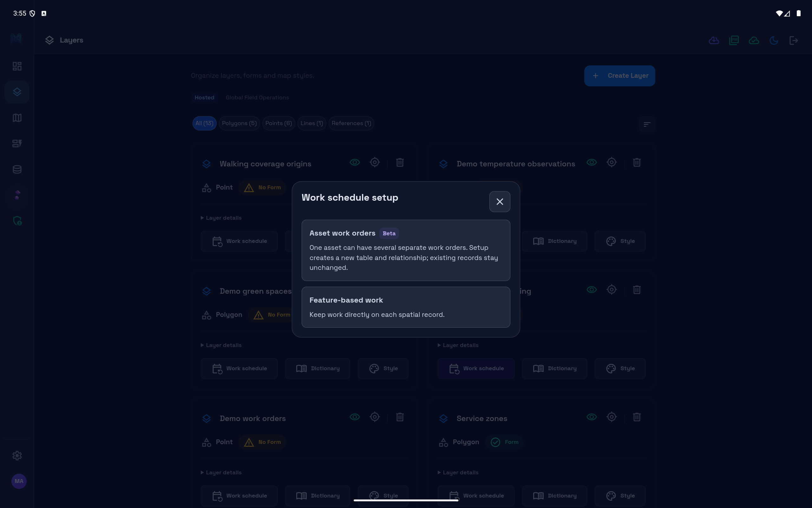
Task: Choose the Asset work orders option
Action: 406,250
